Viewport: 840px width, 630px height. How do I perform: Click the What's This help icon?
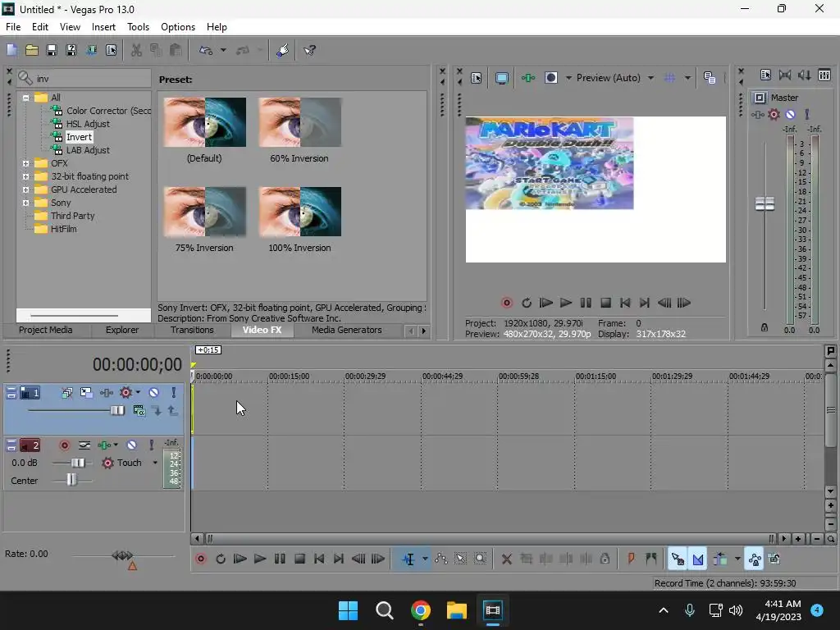pyautogui.click(x=309, y=50)
